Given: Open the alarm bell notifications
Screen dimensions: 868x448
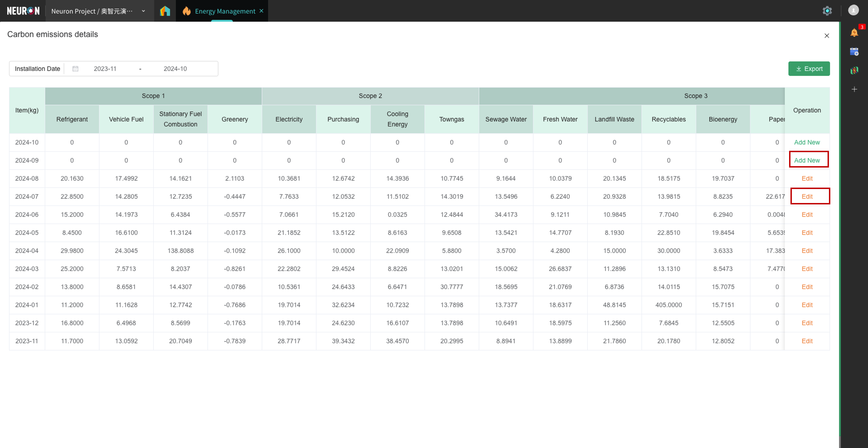Looking at the screenshot, I should tap(854, 33).
